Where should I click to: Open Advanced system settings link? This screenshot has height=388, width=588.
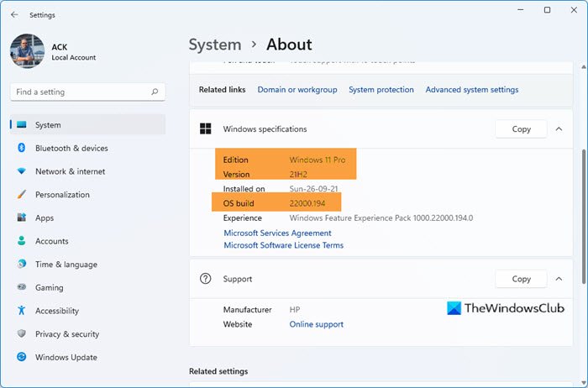point(471,90)
